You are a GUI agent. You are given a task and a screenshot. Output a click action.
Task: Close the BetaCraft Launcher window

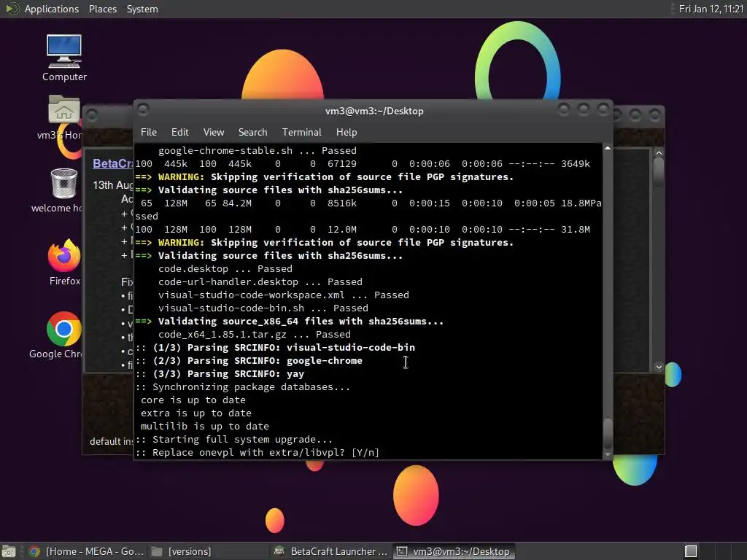(x=654, y=114)
